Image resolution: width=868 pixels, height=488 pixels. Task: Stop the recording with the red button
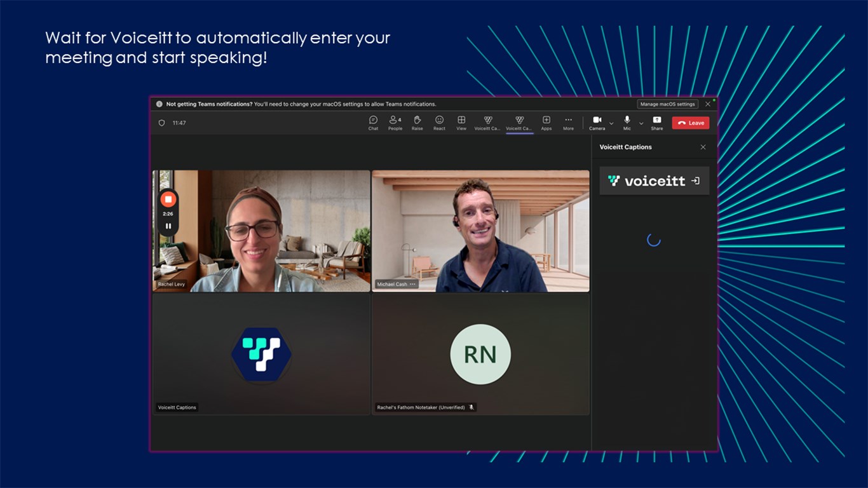[x=168, y=200]
